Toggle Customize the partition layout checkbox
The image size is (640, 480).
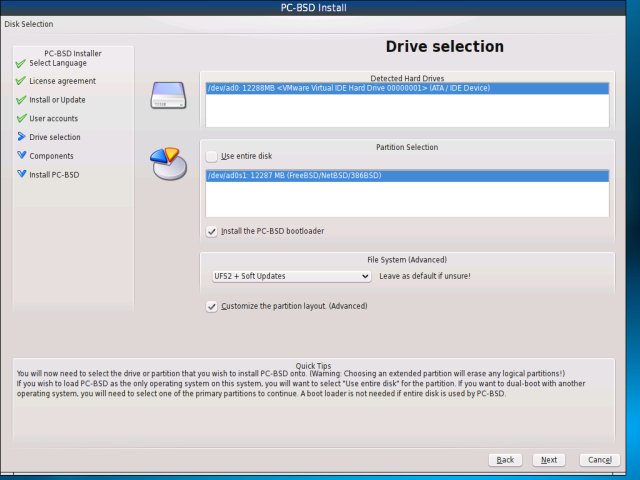211,306
